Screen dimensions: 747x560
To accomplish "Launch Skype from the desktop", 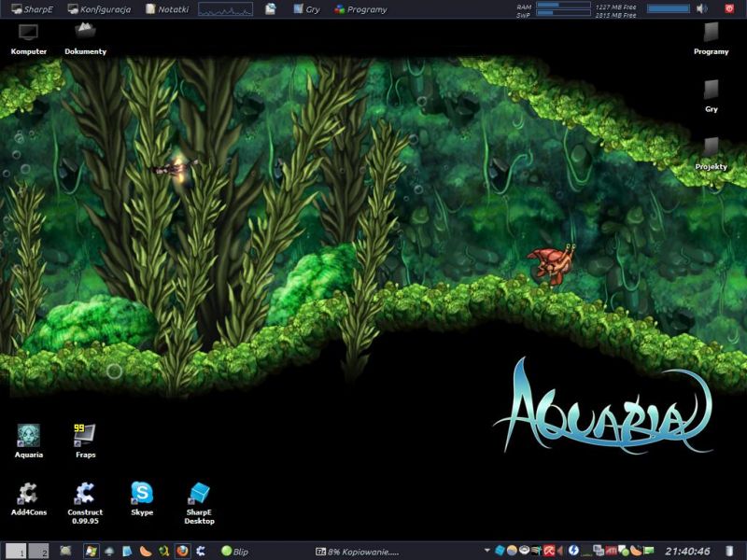I will click(x=142, y=499).
